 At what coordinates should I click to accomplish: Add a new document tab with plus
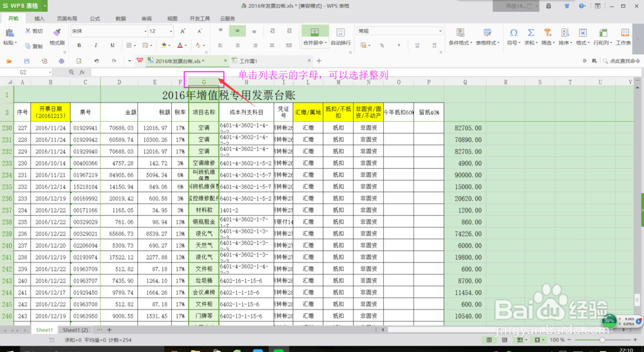point(319,61)
